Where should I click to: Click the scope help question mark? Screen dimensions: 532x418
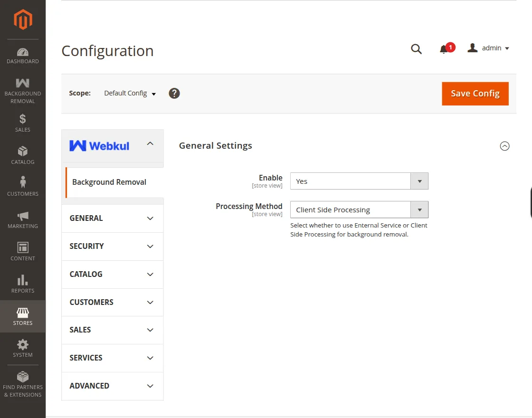(174, 93)
